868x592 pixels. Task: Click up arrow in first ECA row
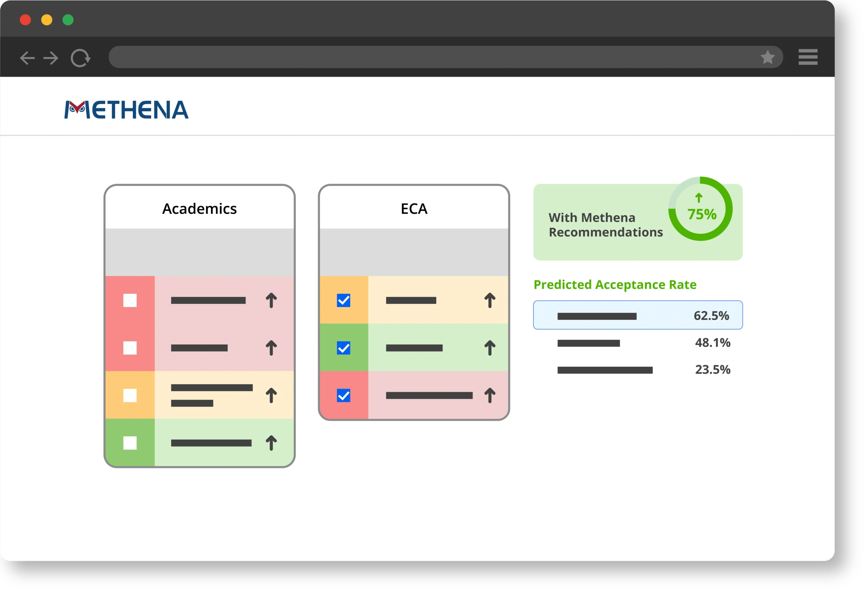(x=490, y=301)
